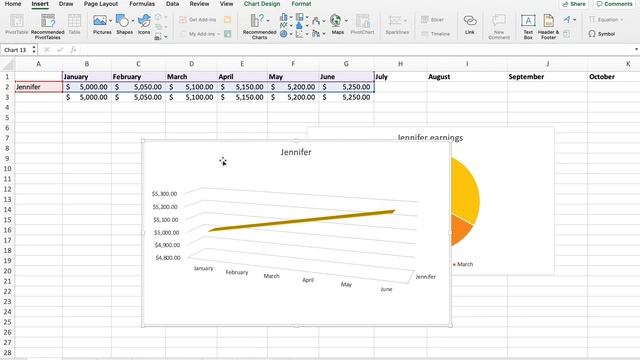The width and height of the screenshot is (640, 360).
Task: Select the waterfall chart icon
Action: [x=316, y=21]
